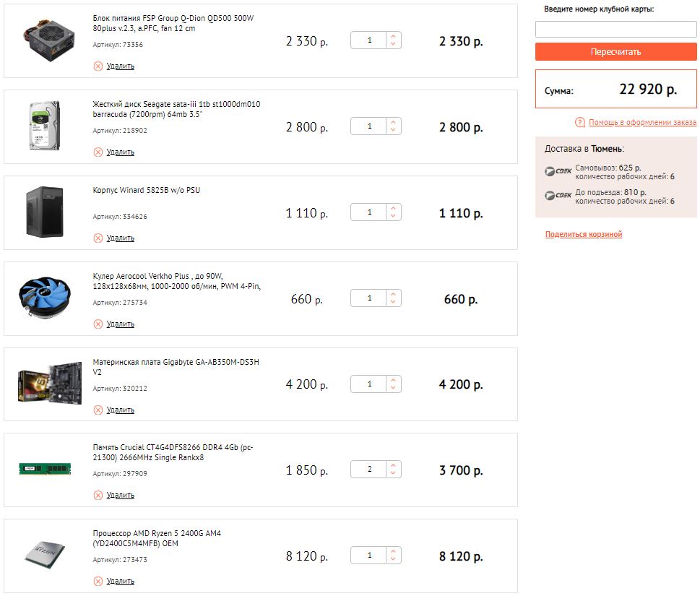Increase quantity of Crucial memory
The image size is (700, 596).
tap(393, 465)
